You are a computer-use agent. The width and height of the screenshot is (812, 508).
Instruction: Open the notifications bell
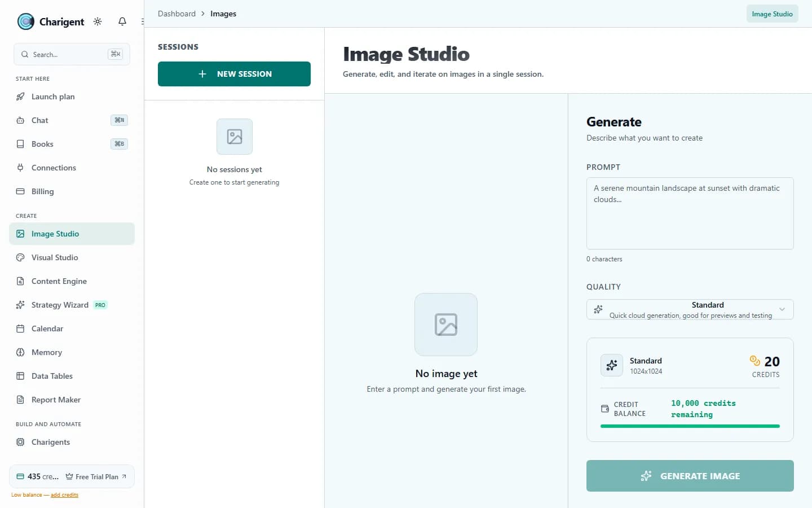coord(122,21)
